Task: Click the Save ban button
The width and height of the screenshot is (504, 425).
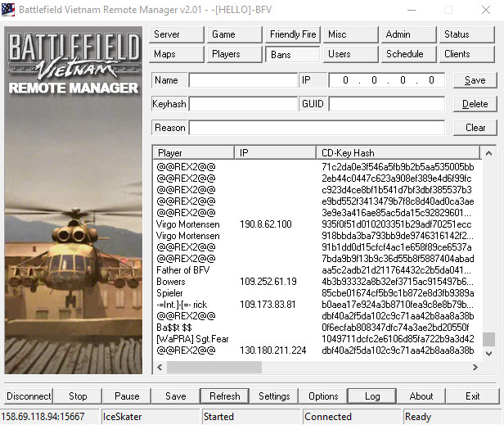Action: click(475, 80)
